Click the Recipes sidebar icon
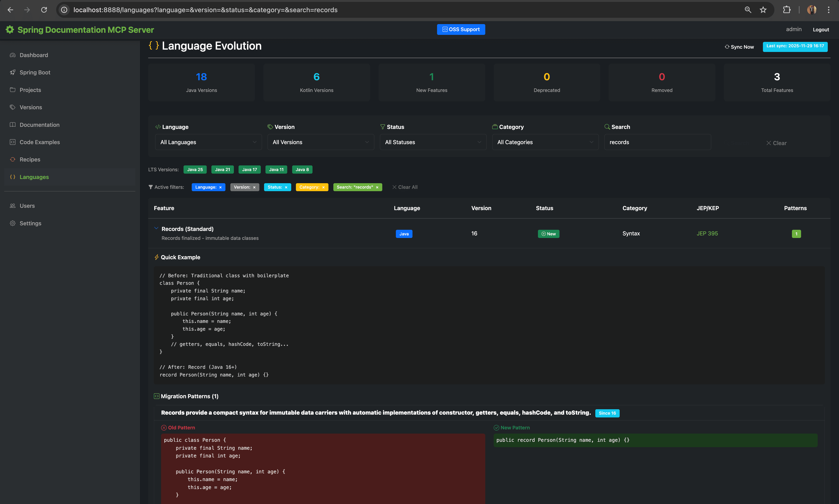This screenshot has height=504, width=839. coord(13,159)
